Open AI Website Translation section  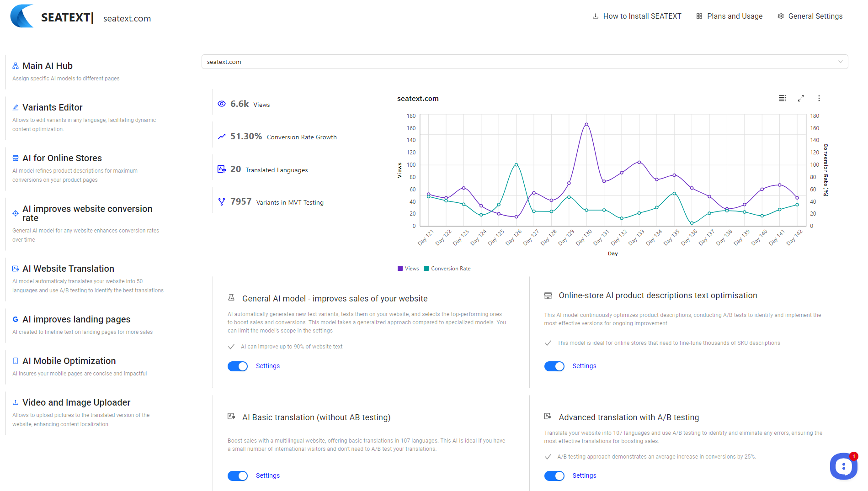(x=68, y=269)
